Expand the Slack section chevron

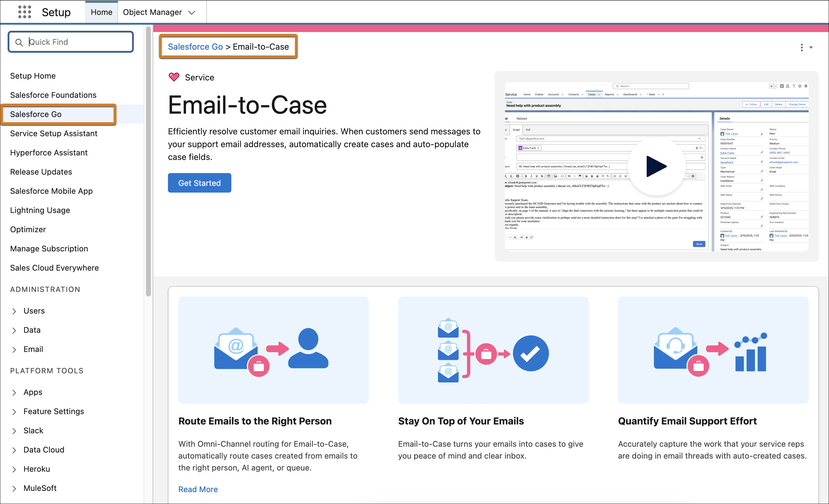14,431
